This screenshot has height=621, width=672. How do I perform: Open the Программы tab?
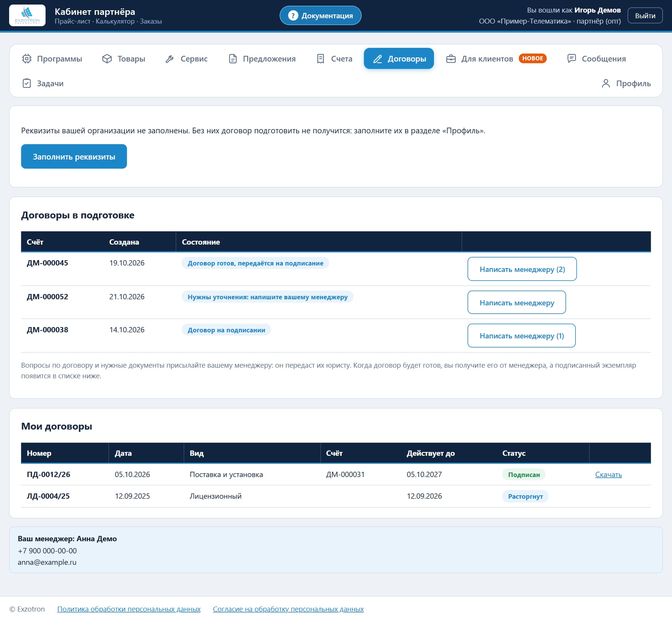[52, 59]
